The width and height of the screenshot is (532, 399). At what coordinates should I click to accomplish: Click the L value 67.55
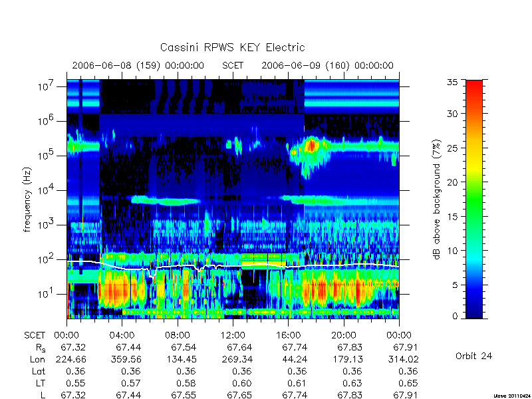184,395
